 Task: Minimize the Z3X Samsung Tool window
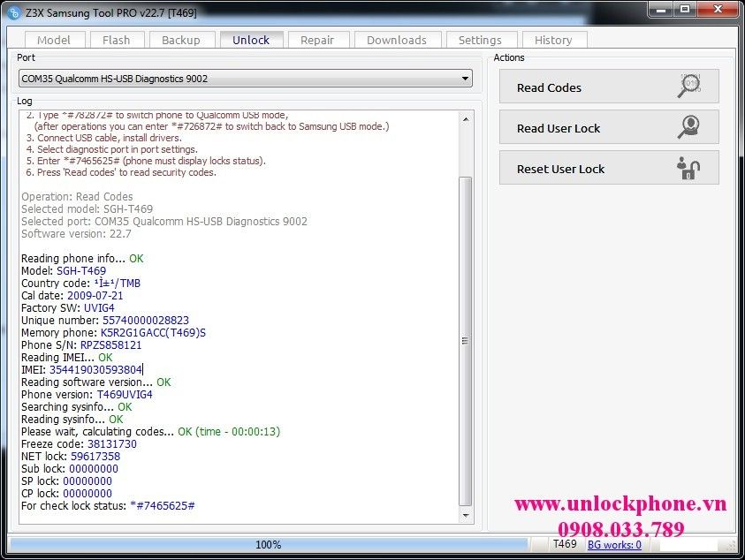coord(661,9)
